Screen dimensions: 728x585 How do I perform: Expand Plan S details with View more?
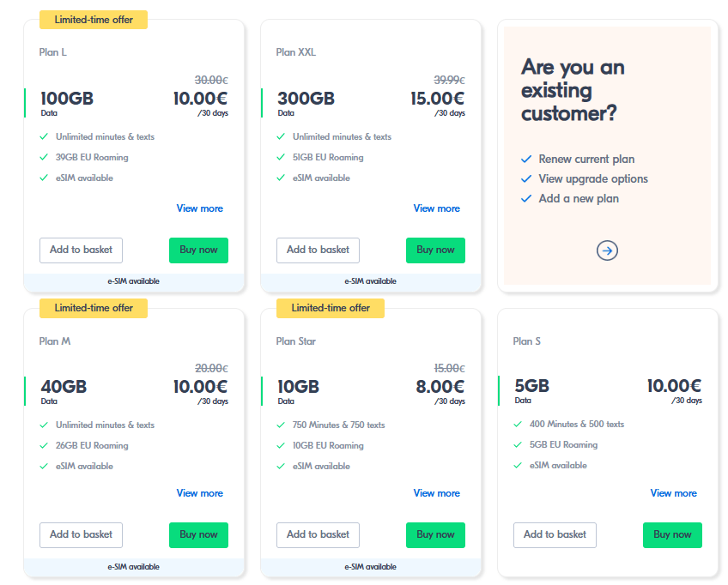[673, 493]
